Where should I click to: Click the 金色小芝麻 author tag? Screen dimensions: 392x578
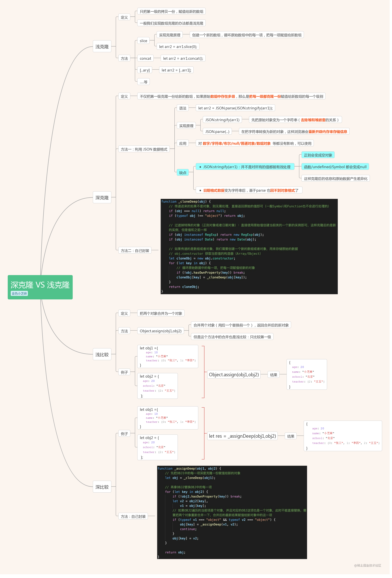click(19, 294)
